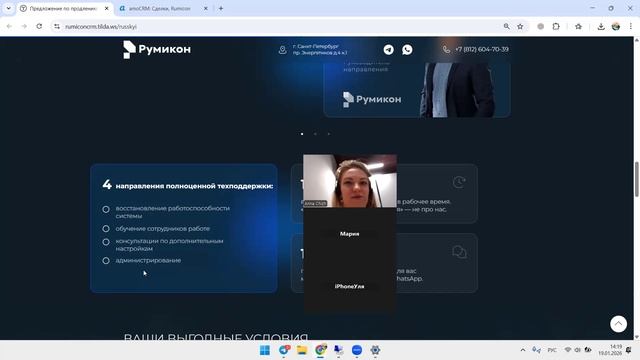Click the Санкт-Петербург address text
This screenshot has width=640, height=360.
(320, 49)
